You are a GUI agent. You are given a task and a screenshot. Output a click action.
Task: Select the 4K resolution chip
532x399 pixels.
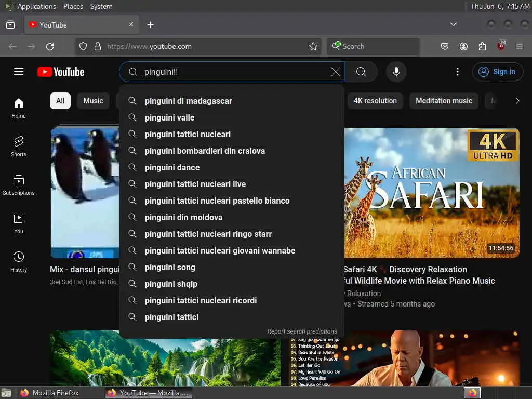tap(375, 101)
